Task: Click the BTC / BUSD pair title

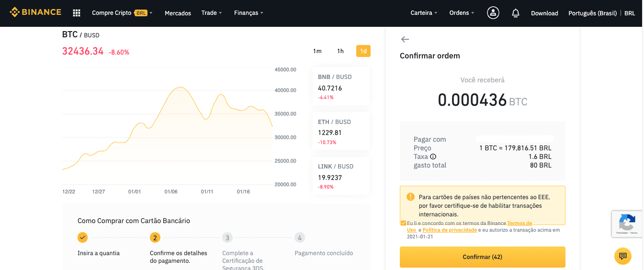Action: click(81, 34)
